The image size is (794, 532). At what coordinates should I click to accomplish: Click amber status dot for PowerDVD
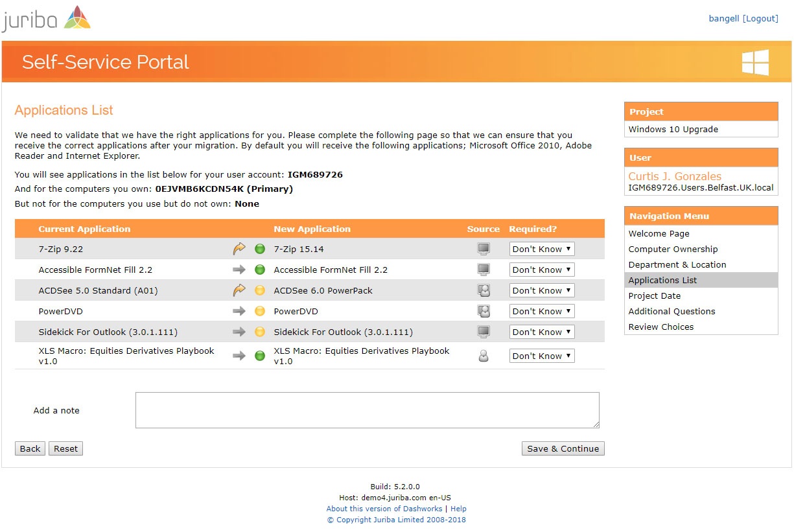(260, 311)
